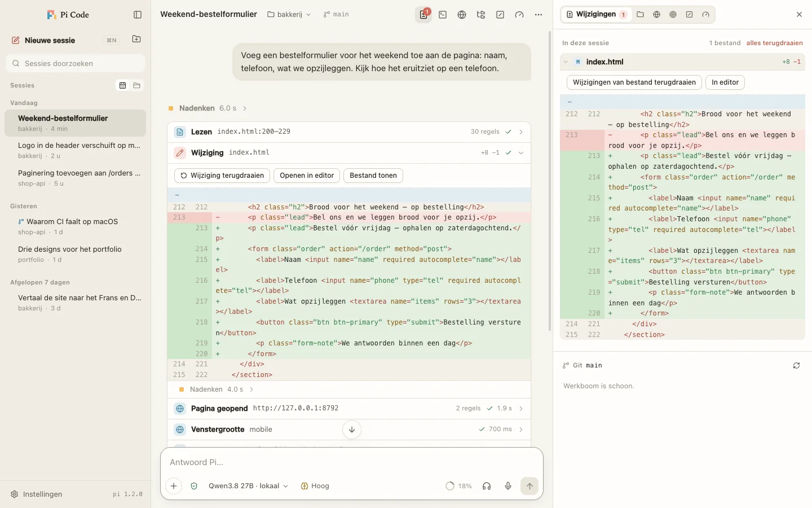The height and width of the screenshot is (508, 812).
Task: Open the browser globe icon in top toolbar
Action: (x=462, y=15)
